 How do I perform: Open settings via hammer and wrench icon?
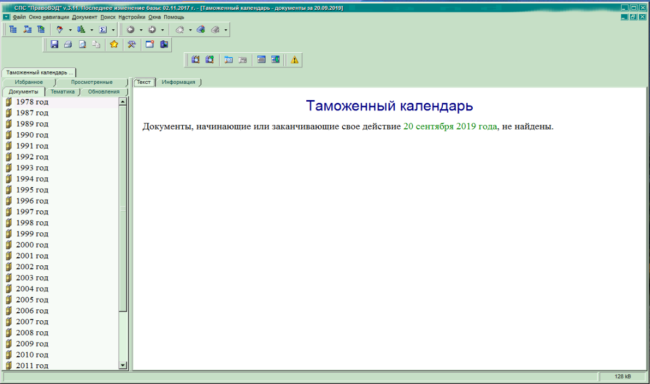tap(132, 44)
